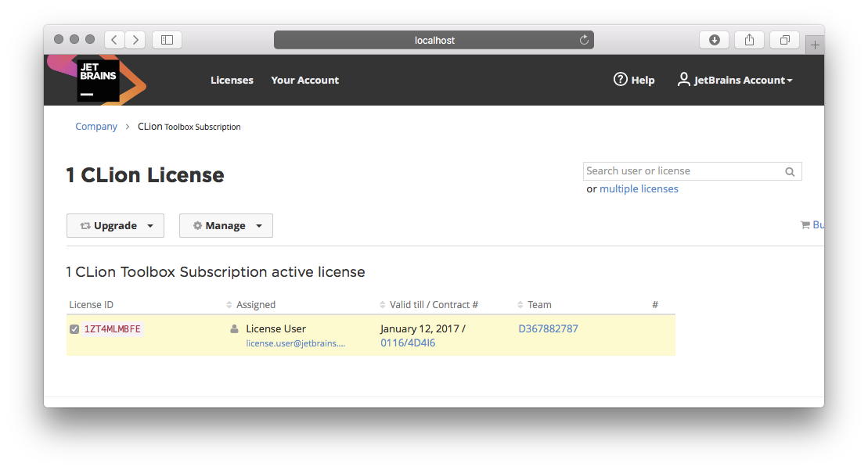Viewport: 868px width, 470px height.
Task: Open the Manage dropdown menu
Action: pyautogui.click(x=225, y=226)
